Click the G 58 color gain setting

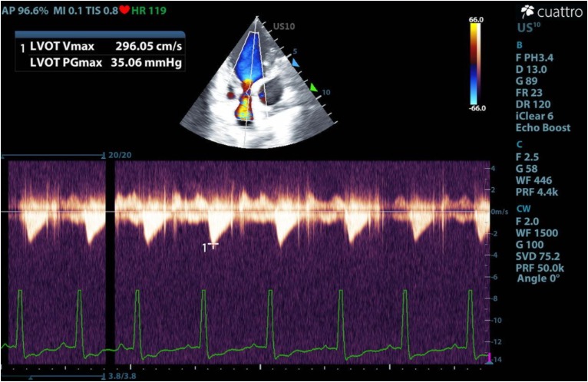tap(527, 169)
